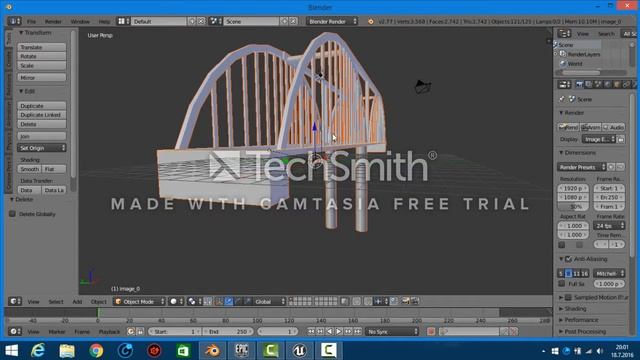Viewport: 640px width, 360px height.
Task: Set shading to Flat
Action: click(54, 169)
